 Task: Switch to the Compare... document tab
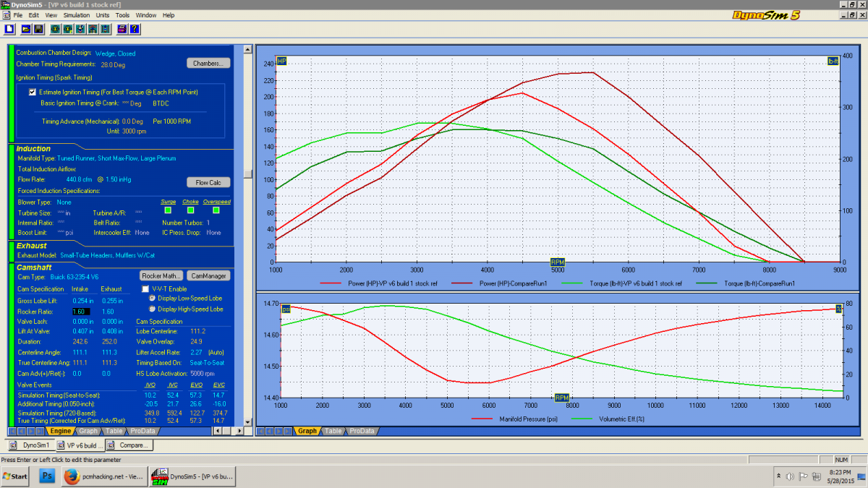tap(129, 445)
